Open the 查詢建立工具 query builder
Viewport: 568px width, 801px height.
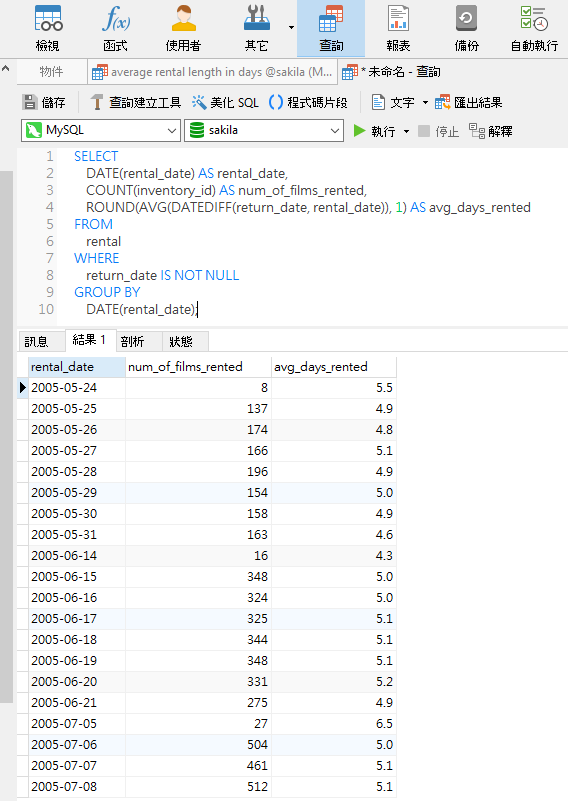coord(135,102)
